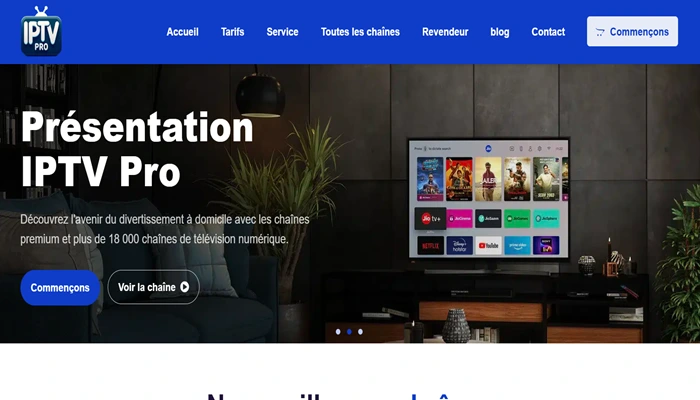Viewport: 700px width, 400px height.
Task: Click the play icon beside Voir la chaine
Action: (x=185, y=287)
